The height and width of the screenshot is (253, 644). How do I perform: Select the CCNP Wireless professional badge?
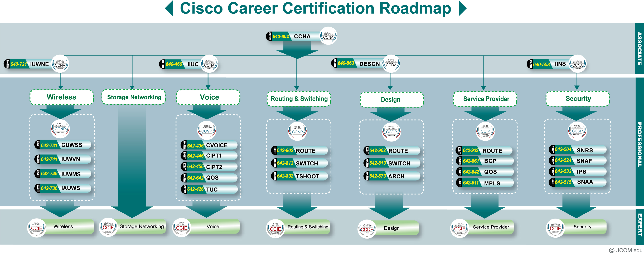60,129
